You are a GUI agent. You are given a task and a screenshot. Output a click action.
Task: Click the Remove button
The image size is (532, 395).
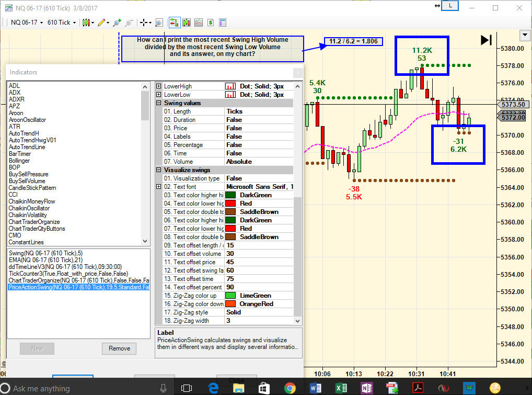tap(119, 348)
